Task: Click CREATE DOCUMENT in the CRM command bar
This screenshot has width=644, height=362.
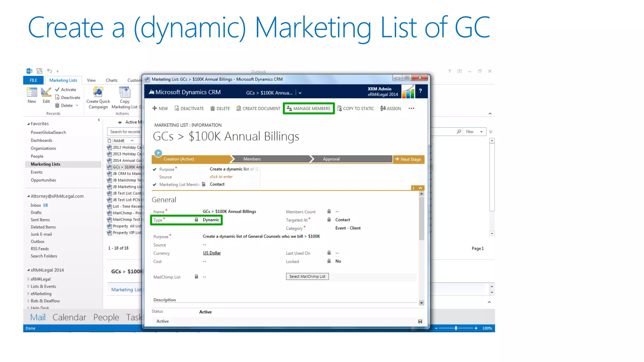Action: [x=258, y=108]
